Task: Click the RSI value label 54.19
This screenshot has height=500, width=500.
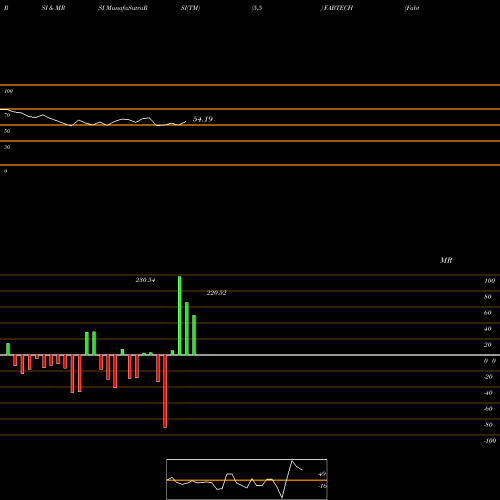Action: tap(203, 119)
